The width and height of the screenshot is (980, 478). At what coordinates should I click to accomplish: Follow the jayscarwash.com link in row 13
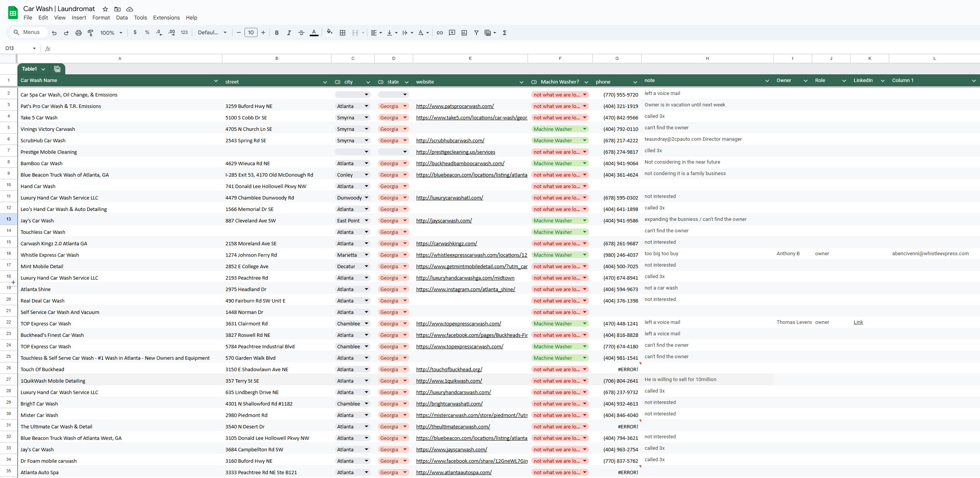click(444, 220)
